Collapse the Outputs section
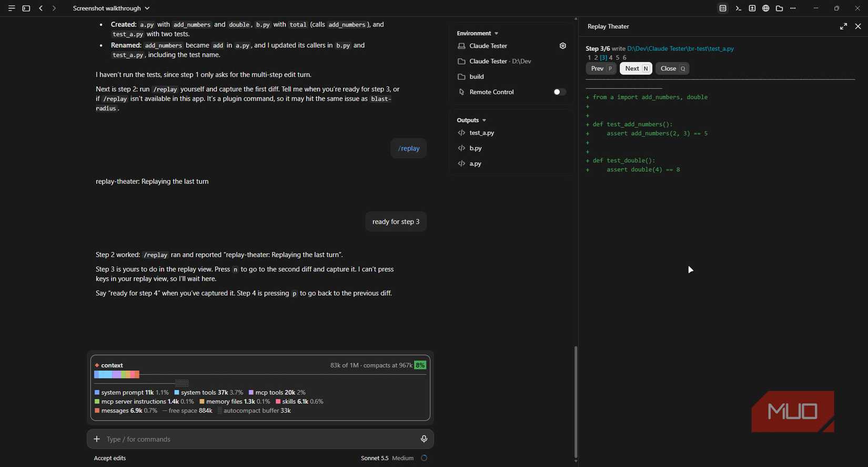 [472, 120]
